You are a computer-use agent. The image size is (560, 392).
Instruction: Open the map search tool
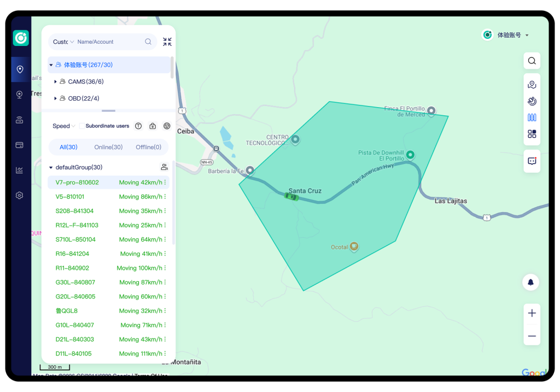tap(532, 61)
